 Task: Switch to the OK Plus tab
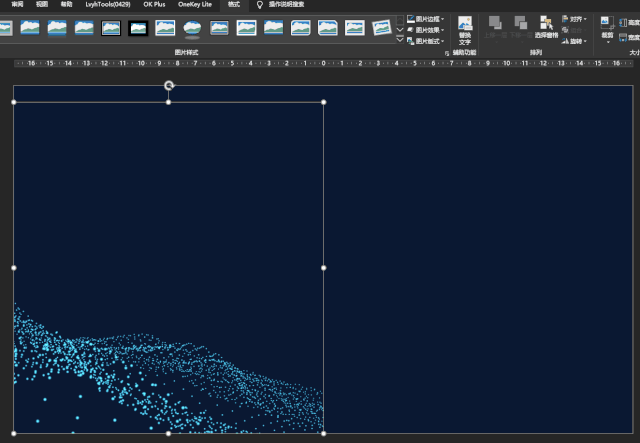(154, 5)
